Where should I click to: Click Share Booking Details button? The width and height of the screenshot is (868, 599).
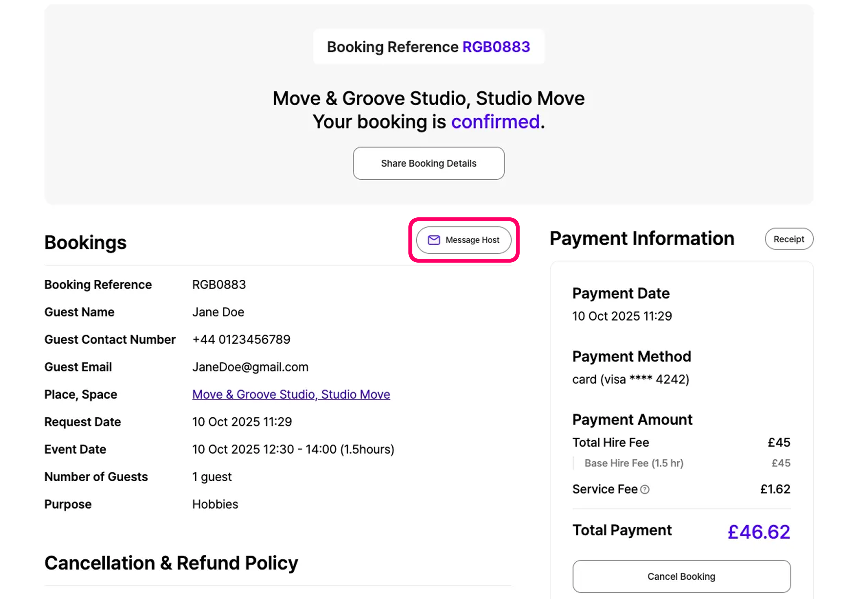point(428,163)
